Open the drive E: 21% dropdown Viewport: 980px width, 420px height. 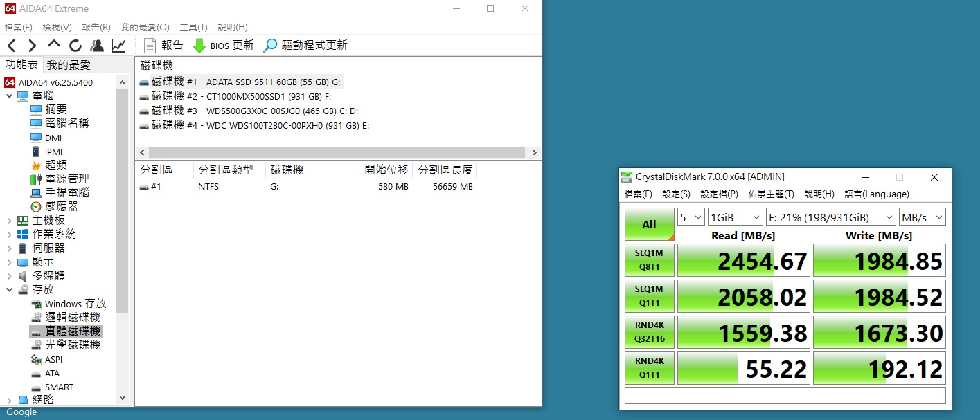coord(830,217)
